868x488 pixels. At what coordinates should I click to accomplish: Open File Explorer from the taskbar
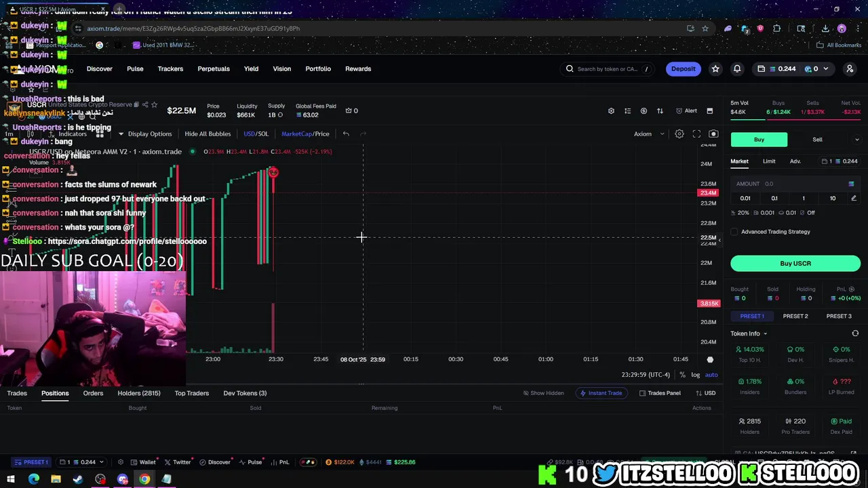click(x=56, y=479)
